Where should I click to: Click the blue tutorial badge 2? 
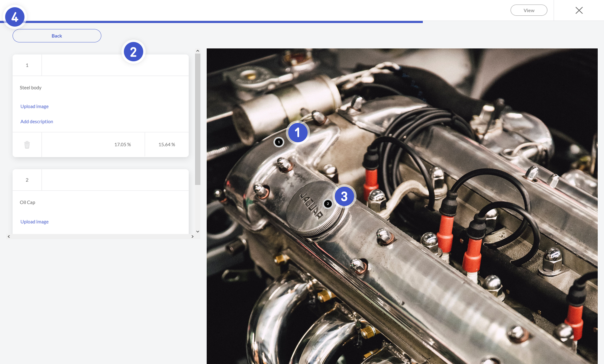[133, 52]
